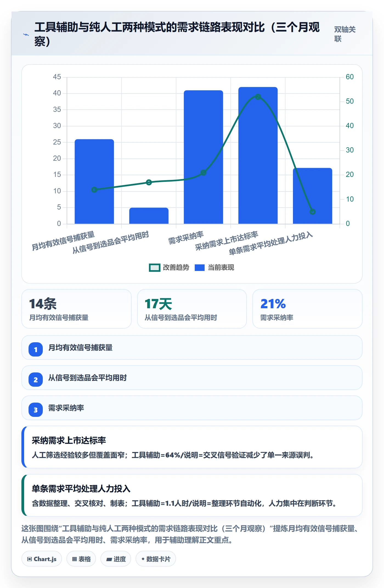Image resolution: width=384 pixels, height=588 pixels.
Task: Click the number 2 badge icon
Action: [36, 380]
